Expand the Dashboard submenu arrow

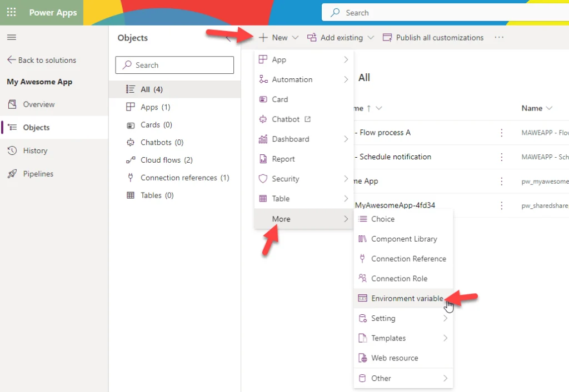(x=346, y=139)
